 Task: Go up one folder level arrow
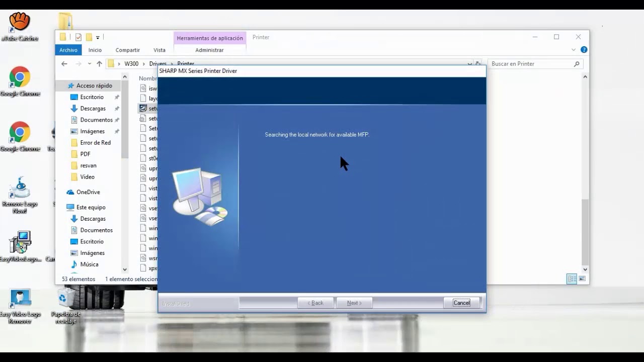[99, 64]
